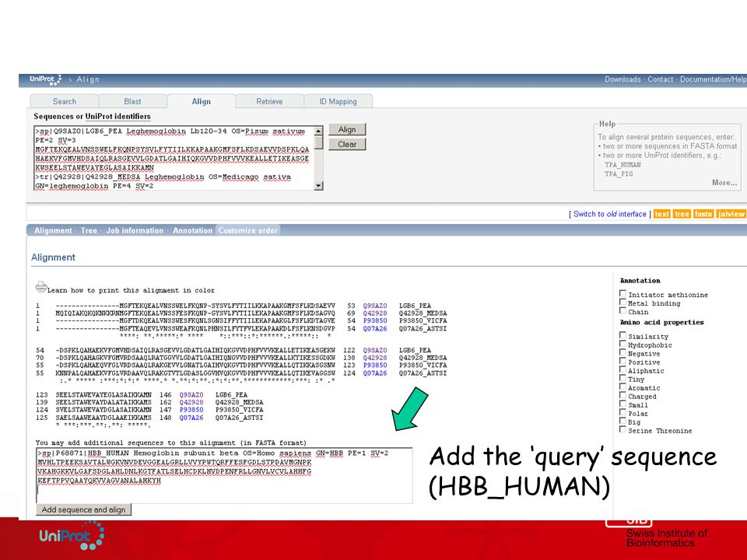Click the Align button
Screen dimensions: 747x560
pyautogui.click(x=347, y=130)
